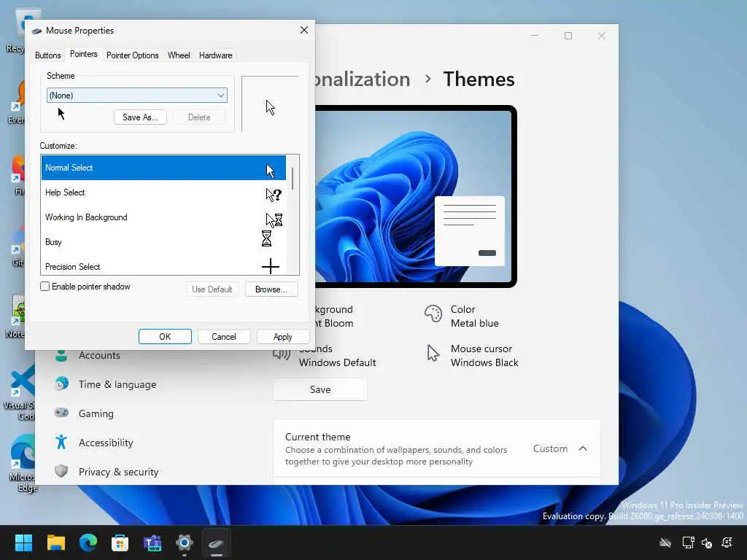Click Apply in Mouse Properties
The image size is (747, 560).
[x=282, y=337]
